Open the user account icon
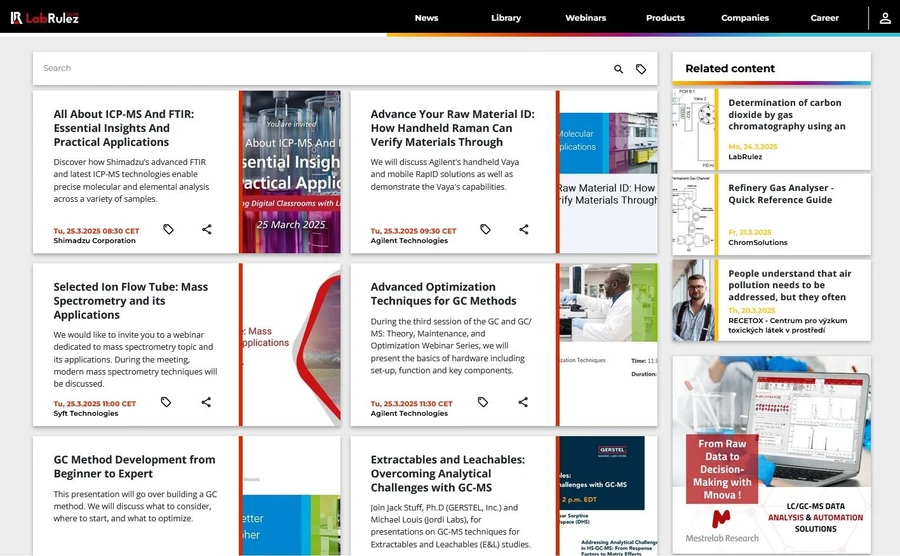Viewport: 900px width, 556px height. pyautogui.click(x=885, y=18)
